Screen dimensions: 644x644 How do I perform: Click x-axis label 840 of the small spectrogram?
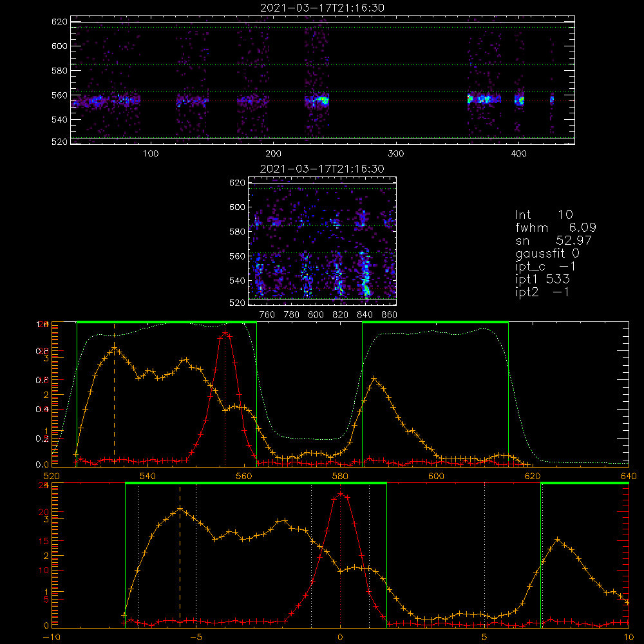point(365,315)
